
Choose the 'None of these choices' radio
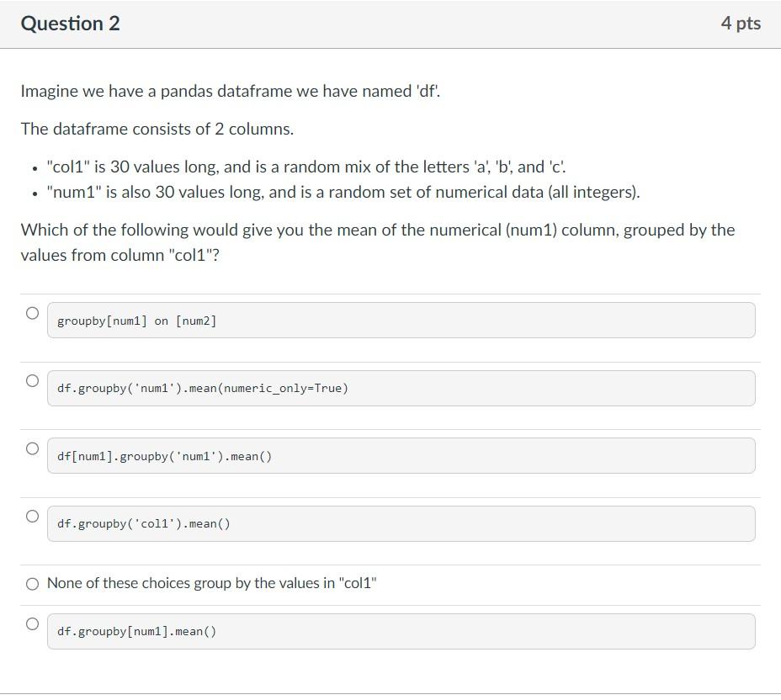coord(32,584)
